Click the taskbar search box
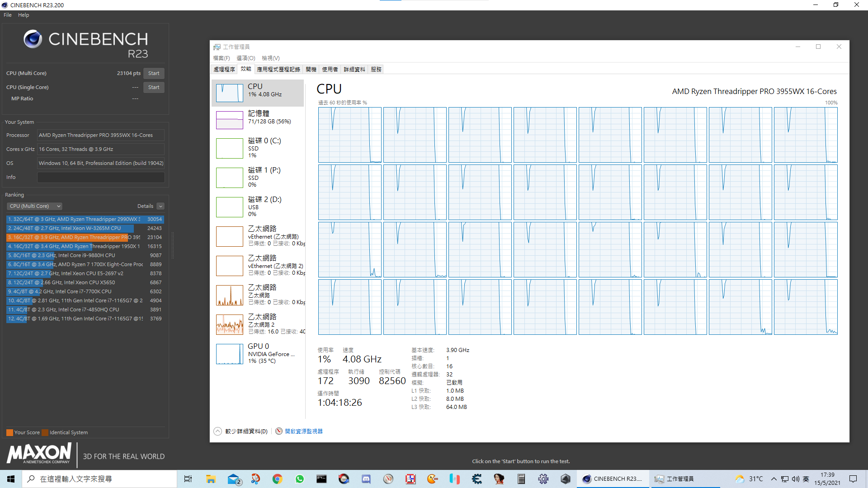The image size is (868, 488). tap(99, 479)
